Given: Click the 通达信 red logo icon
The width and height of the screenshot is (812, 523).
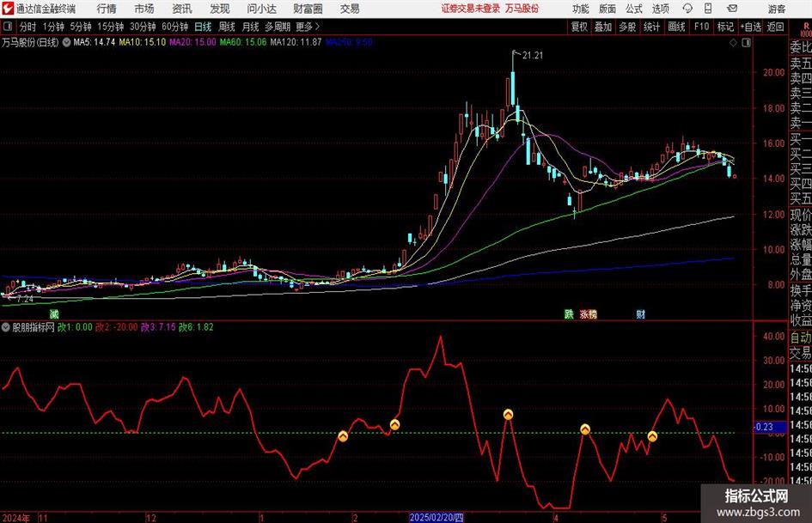Looking at the screenshot, I should click(x=8, y=9).
